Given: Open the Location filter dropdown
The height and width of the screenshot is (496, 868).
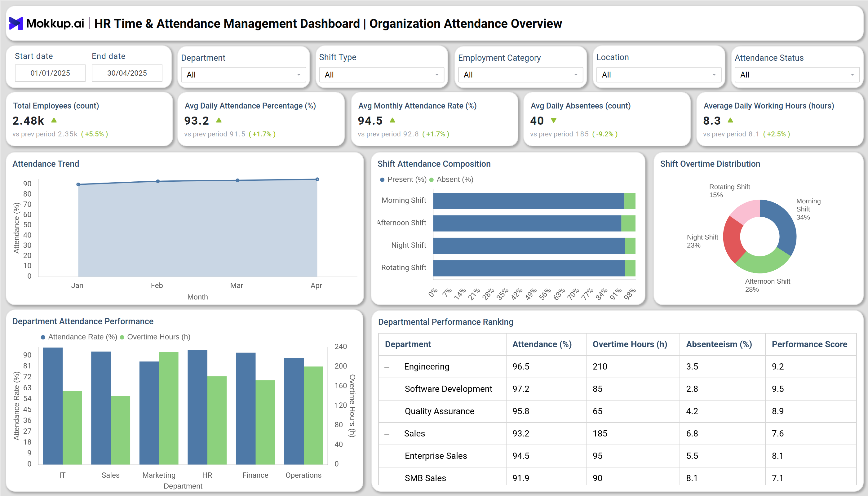Looking at the screenshot, I should (x=659, y=75).
